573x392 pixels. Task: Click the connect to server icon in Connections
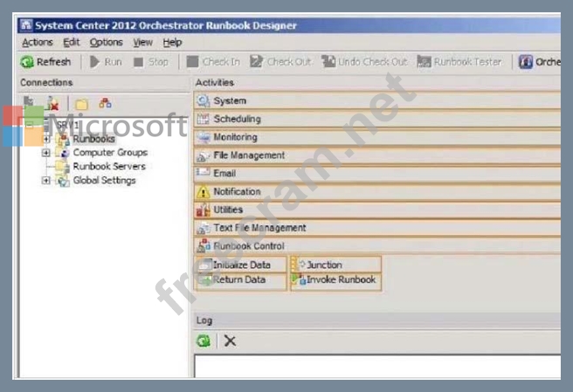(29, 102)
